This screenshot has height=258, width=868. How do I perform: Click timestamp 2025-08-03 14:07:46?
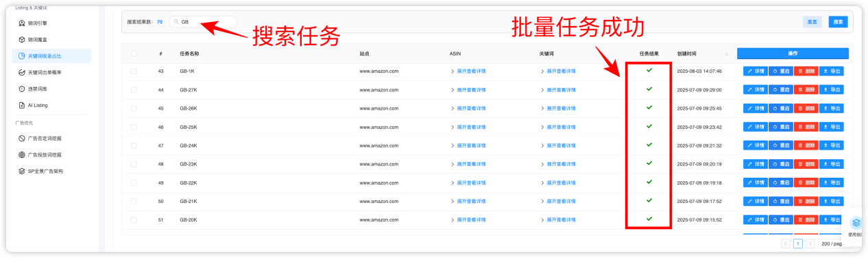tap(699, 71)
